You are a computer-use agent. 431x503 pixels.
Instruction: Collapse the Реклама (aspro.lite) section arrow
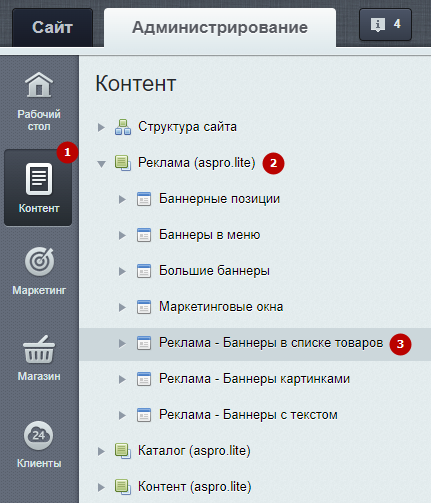tap(101, 164)
